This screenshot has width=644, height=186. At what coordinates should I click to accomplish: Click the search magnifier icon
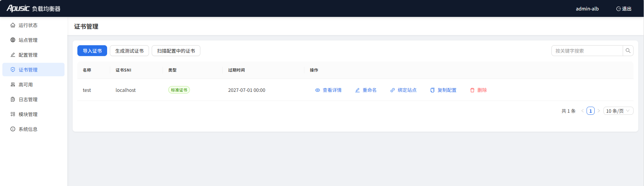tap(628, 51)
